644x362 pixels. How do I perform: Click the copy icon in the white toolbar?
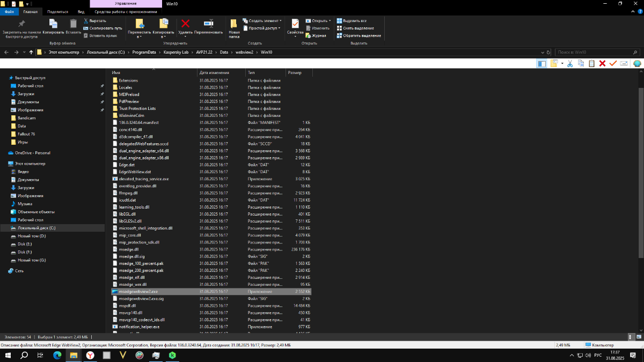pos(581,63)
